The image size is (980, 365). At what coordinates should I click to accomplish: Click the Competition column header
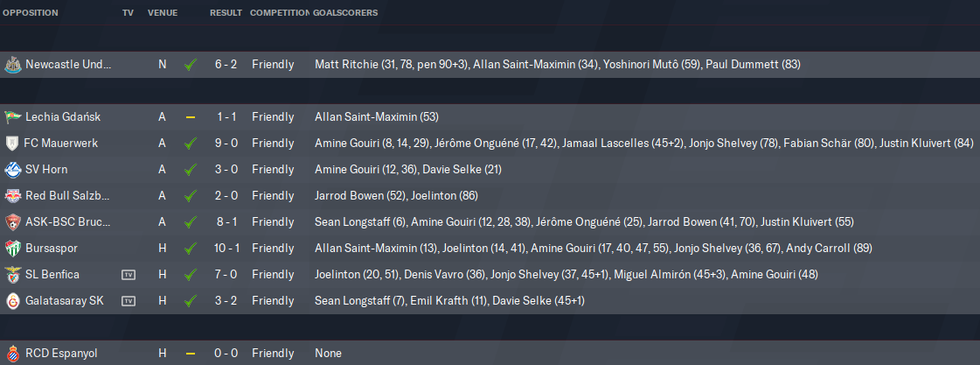(280, 12)
